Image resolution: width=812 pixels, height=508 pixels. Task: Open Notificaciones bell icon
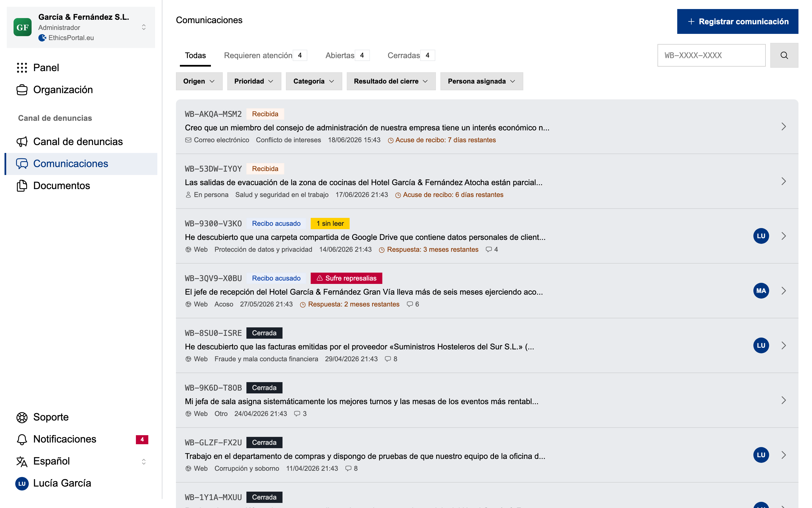coord(22,439)
